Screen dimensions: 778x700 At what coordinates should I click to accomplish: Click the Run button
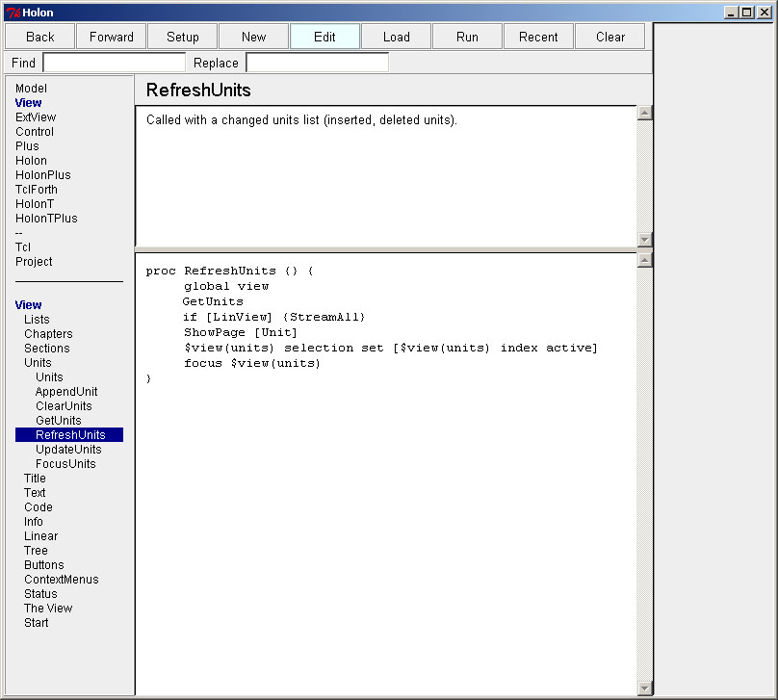coord(467,37)
